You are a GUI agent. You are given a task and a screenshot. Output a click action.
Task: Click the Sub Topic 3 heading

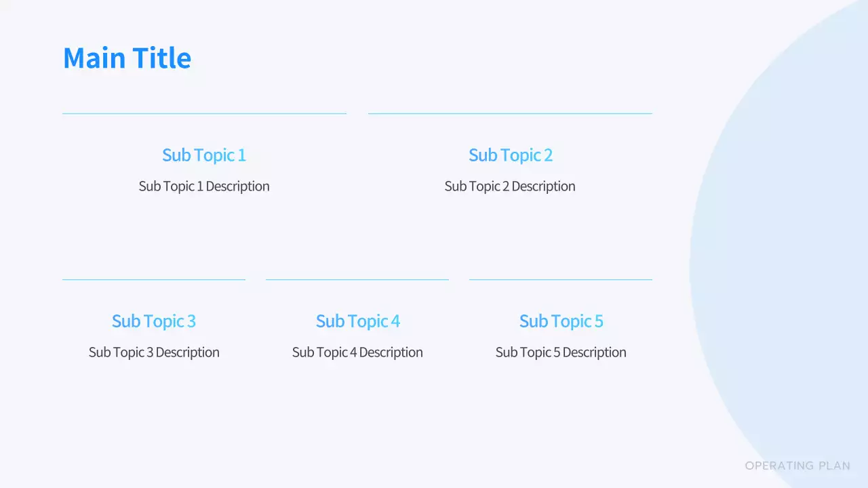[x=154, y=321]
